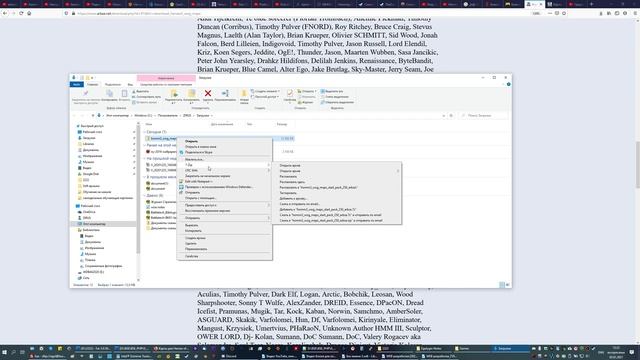640x360 pixels.
Task: Open Easy access dropdown in ribbon
Action: 265,97
